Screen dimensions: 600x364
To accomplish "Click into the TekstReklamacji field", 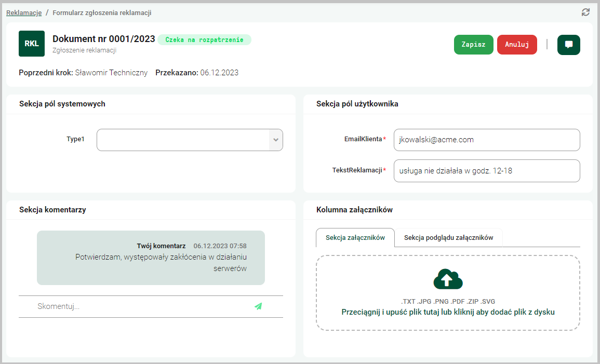I will pos(486,170).
